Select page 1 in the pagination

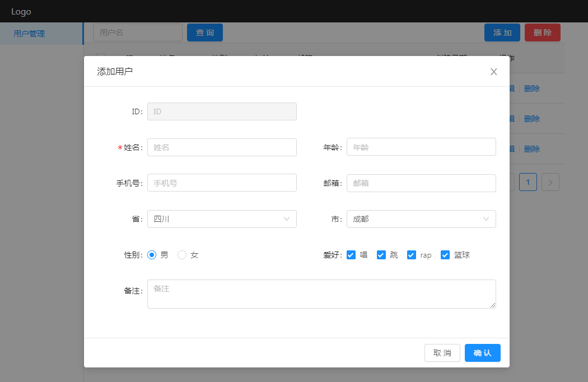click(528, 181)
